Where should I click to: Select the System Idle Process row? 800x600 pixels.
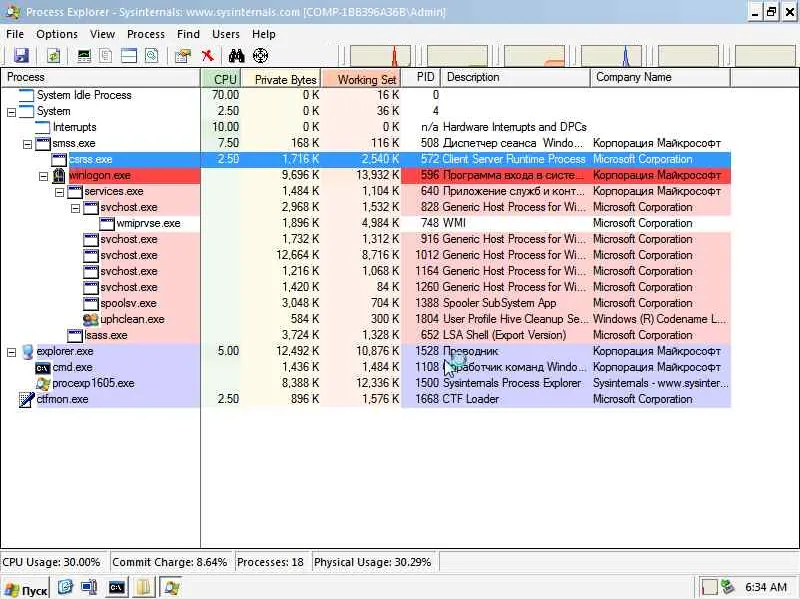[x=366, y=95]
